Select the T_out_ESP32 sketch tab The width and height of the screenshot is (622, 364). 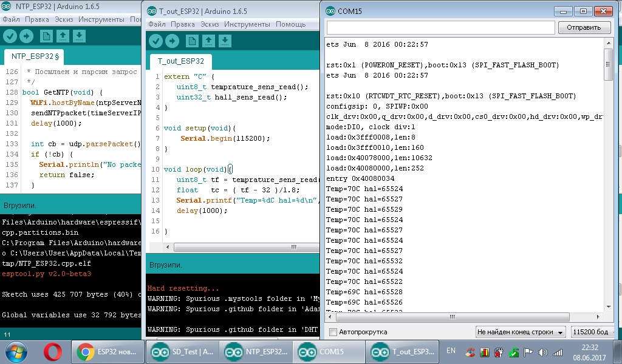[x=181, y=61]
